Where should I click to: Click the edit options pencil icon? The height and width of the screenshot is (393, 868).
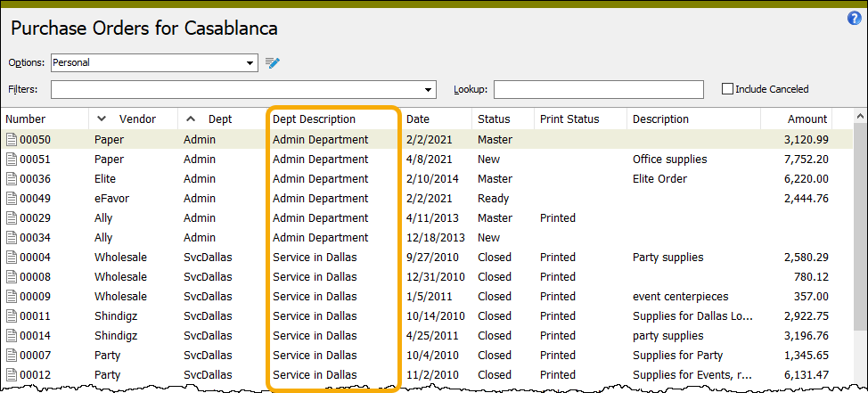273,62
